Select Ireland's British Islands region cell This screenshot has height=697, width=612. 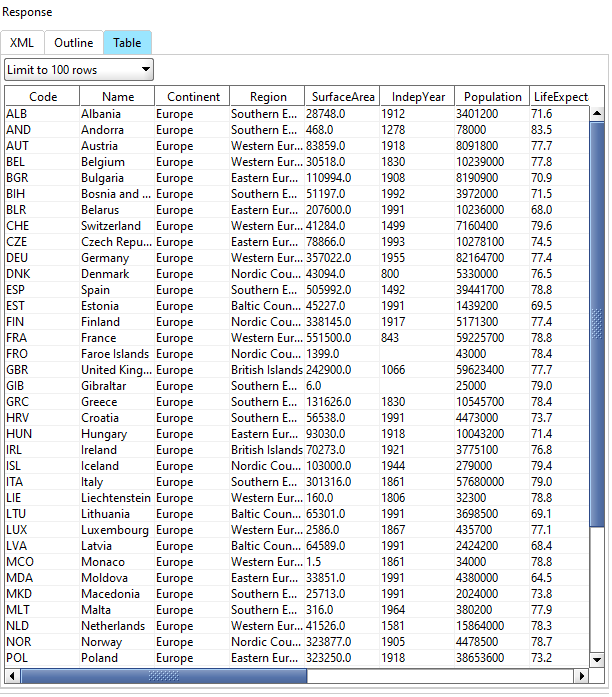click(x=267, y=450)
